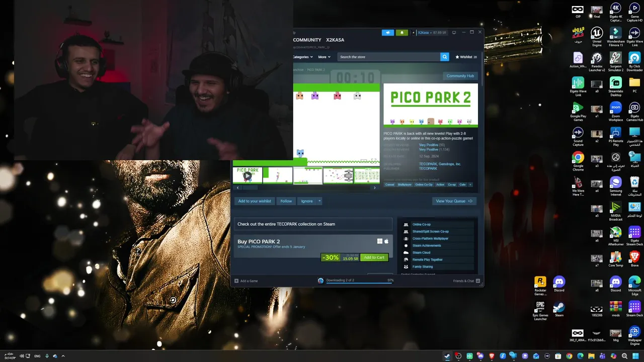Open the TECOPARK publisher link
Viewport: 644px width, 362px height.
click(428, 168)
